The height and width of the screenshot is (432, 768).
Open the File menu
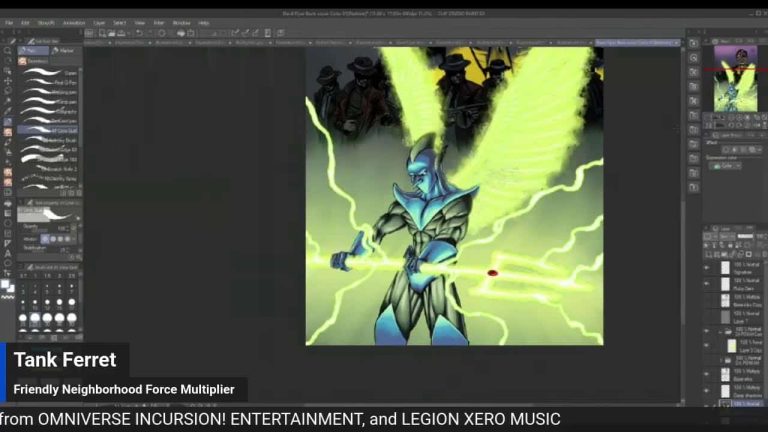point(9,22)
